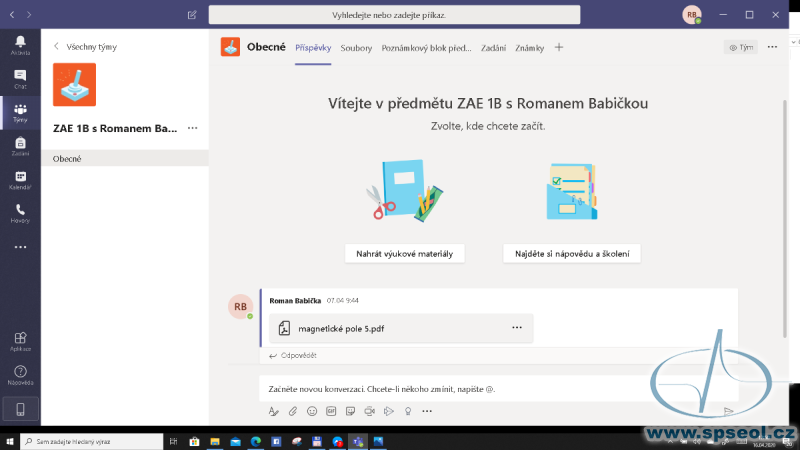
Task: Open more options for magnetické pole 5.pdf
Action: (x=517, y=328)
